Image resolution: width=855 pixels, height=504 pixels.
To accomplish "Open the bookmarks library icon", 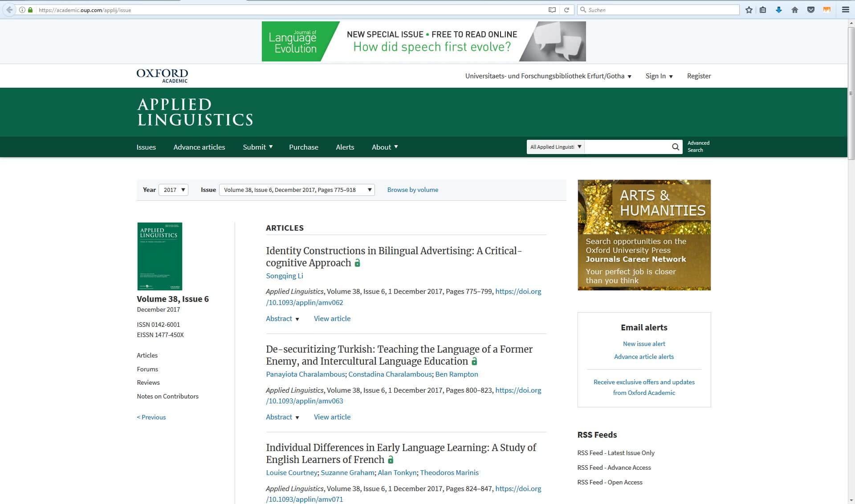I will pos(763,10).
